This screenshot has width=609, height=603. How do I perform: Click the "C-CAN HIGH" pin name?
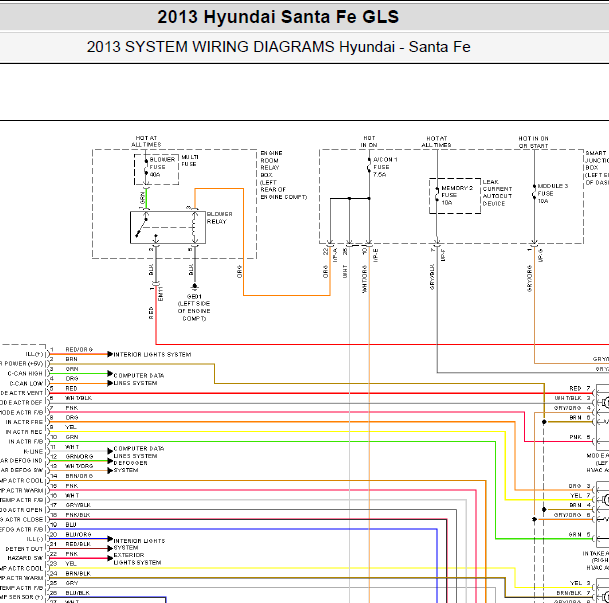[25, 374]
